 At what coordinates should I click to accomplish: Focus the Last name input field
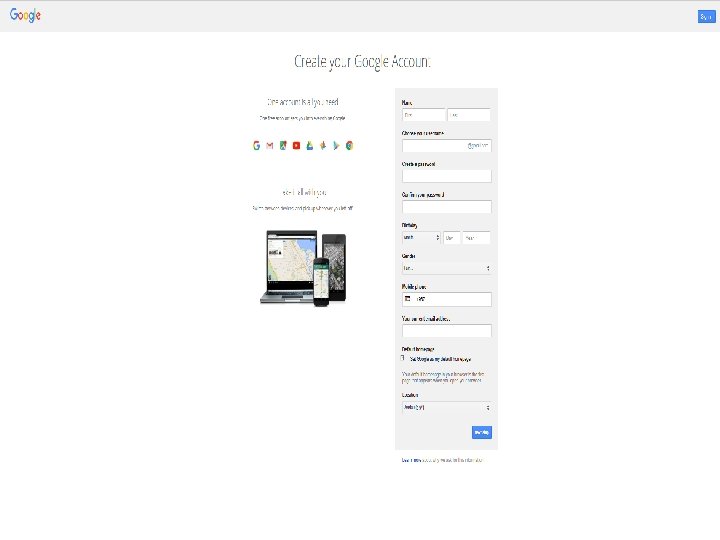point(469,115)
